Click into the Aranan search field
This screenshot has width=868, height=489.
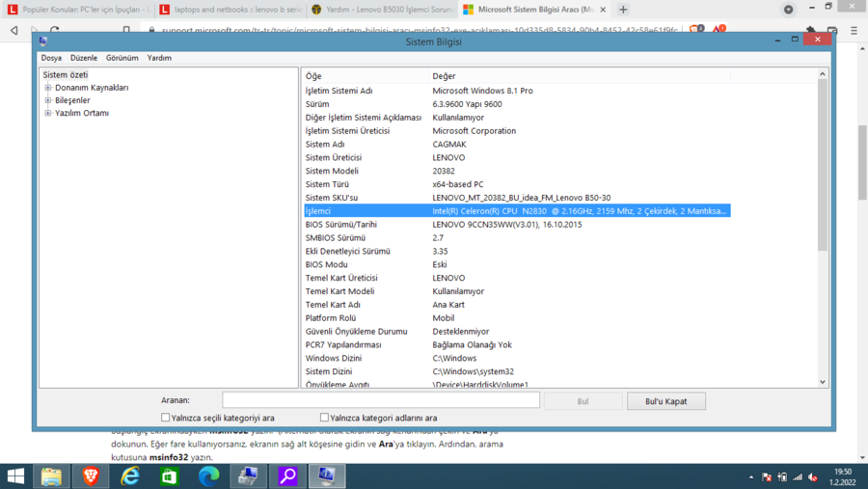click(381, 400)
